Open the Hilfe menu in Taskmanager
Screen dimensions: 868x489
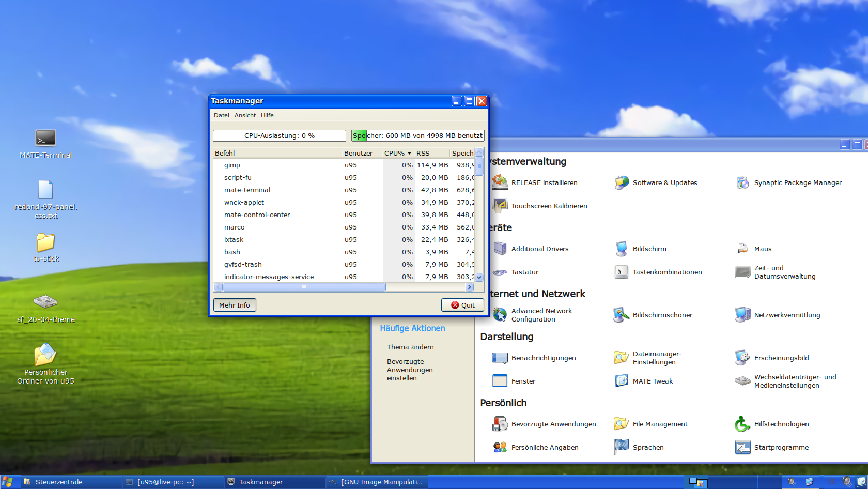tap(267, 115)
